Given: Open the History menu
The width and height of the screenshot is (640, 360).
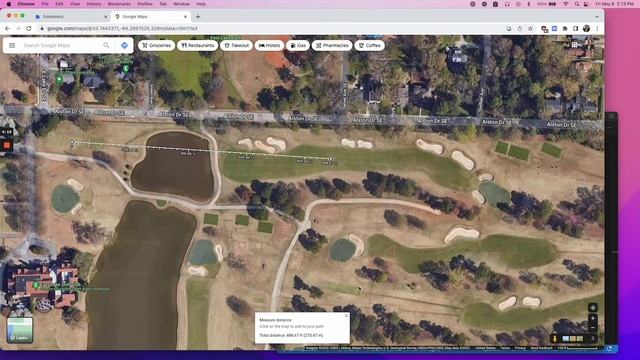Looking at the screenshot, I should 93,4.
